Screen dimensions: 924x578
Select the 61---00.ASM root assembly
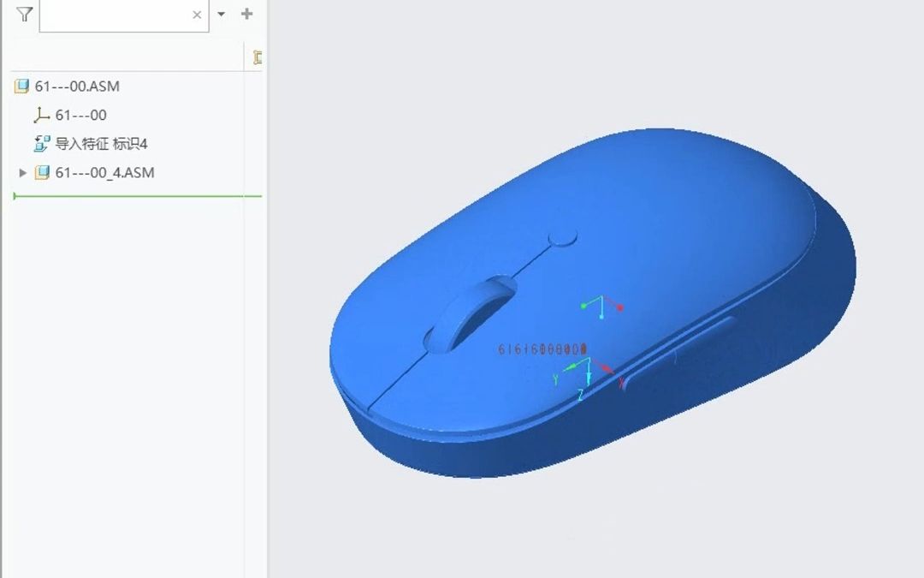click(77, 86)
